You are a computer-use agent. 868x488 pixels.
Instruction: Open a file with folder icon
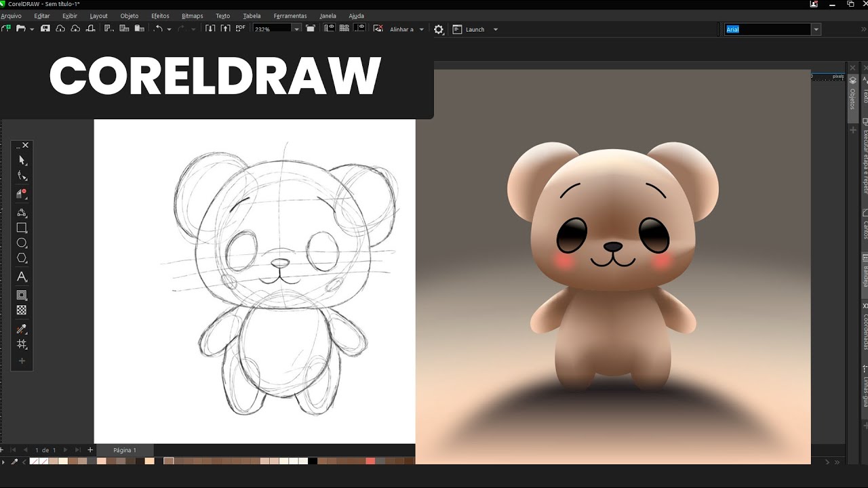click(21, 29)
